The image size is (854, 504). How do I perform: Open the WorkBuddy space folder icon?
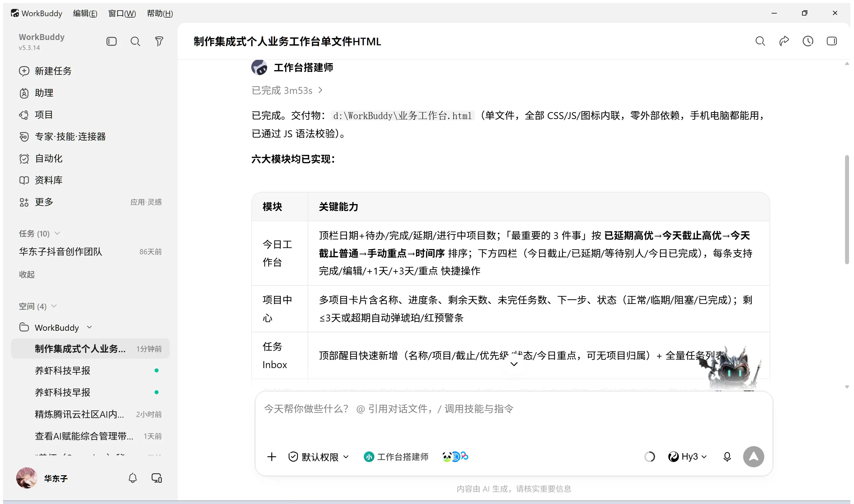pyautogui.click(x=24, y=327)
